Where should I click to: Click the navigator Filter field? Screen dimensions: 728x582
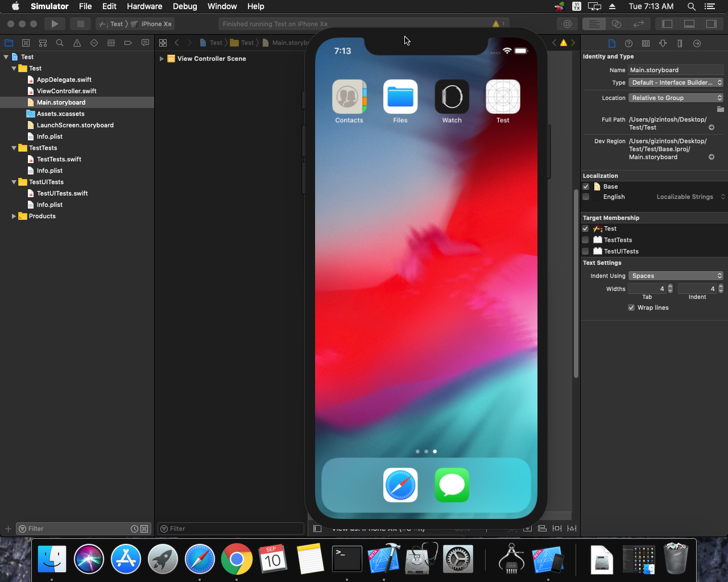(74, 529)
